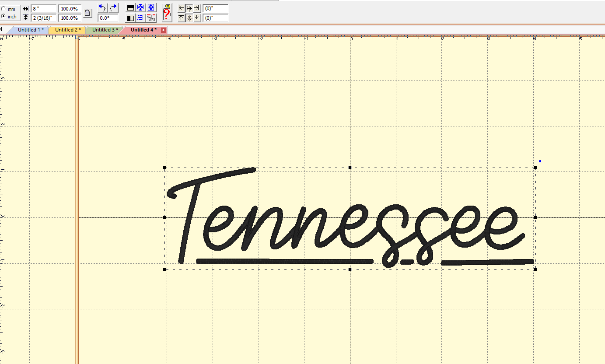The image size is (605, 364).
Task: Click the width field showing 8"
Action: click(x=43, y=9)
